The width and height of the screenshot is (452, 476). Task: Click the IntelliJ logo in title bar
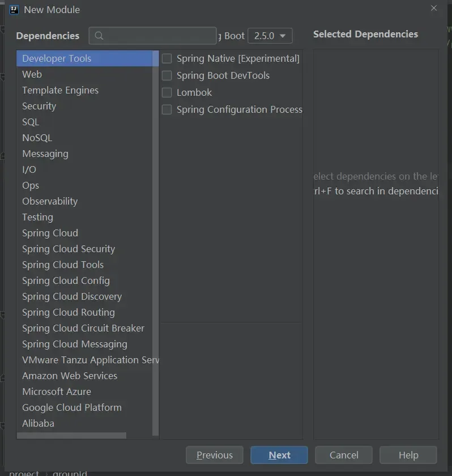(15, 10)
